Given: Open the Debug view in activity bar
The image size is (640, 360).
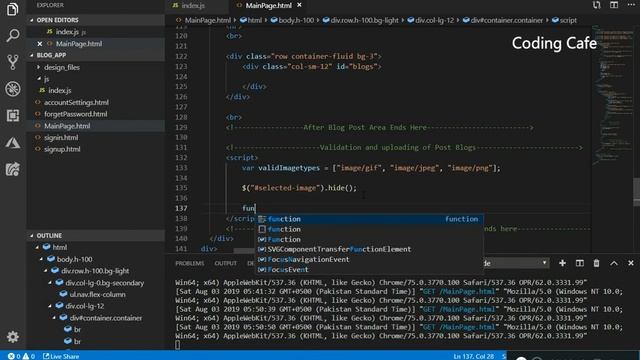Looking at the screenshot, I should tap(13, 89).
